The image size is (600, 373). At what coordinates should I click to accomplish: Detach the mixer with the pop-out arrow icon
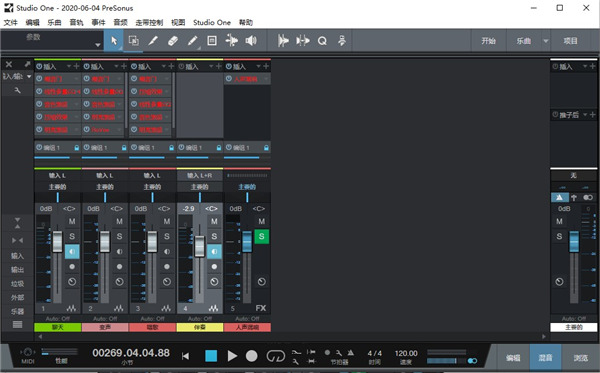27,64
